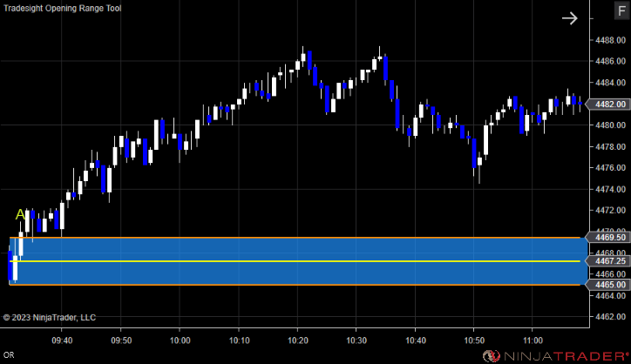Click the 11:00 time axis label

pyautogui.click(x=533, y=340)
